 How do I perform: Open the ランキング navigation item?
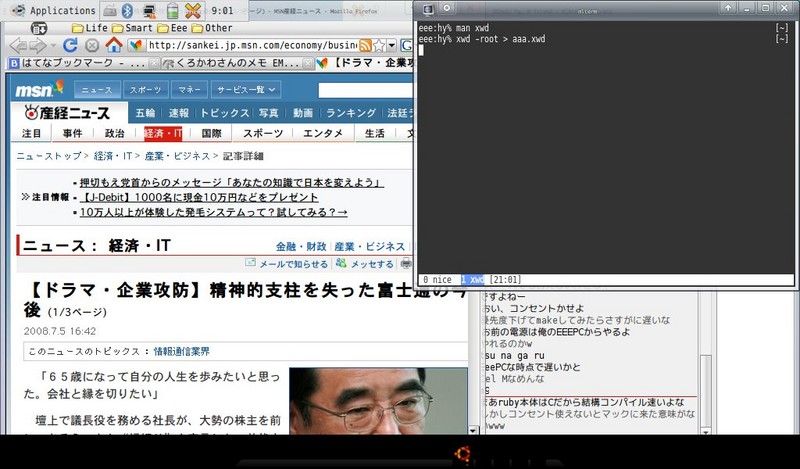[351, 113]
